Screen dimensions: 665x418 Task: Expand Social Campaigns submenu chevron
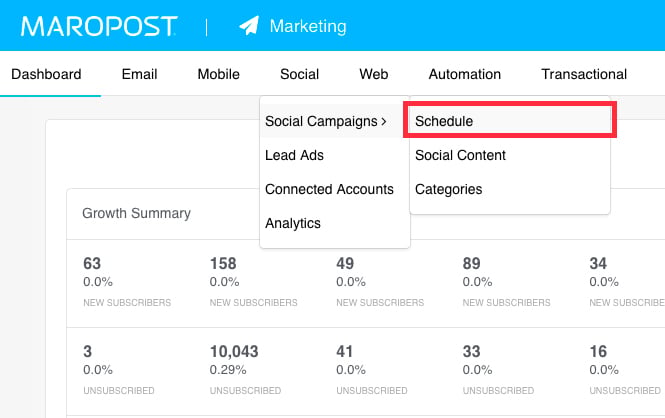click(383, 122)
